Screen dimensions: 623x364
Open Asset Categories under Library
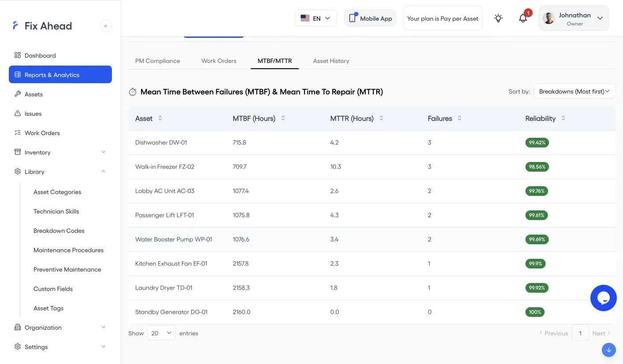pyautogui.click(x=57, y=192)
